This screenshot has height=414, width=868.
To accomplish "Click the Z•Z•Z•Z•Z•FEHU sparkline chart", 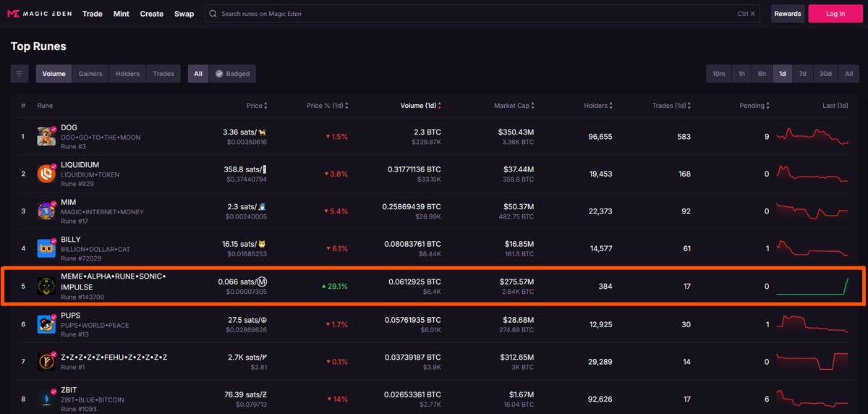I will coord(812,361).
